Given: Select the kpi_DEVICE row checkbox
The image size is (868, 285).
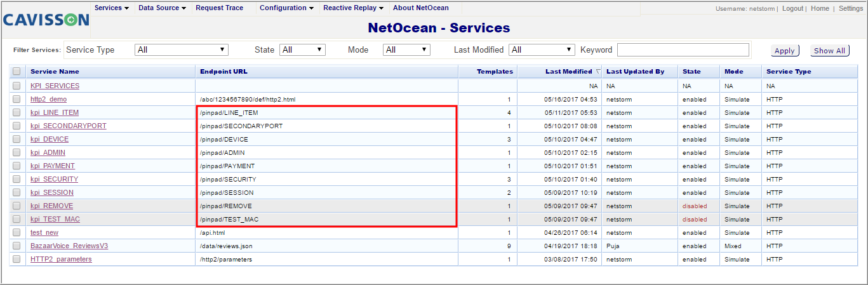Looking at the screenshot, I should (17, 139).
